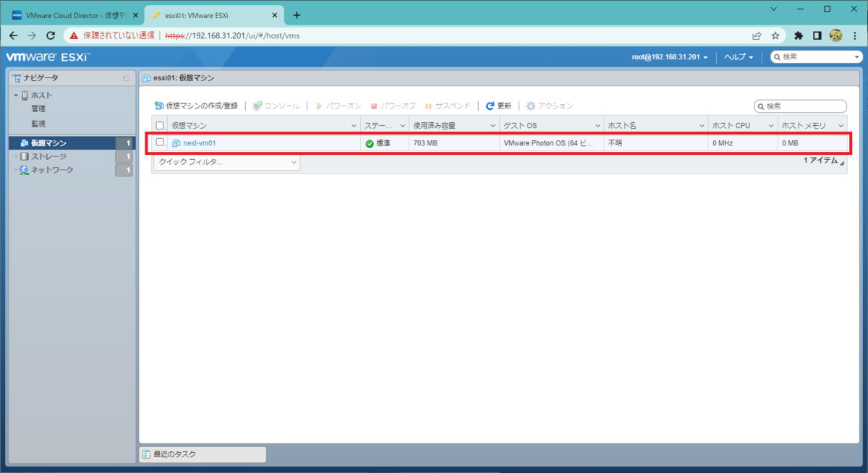Select 管理 under ホスト in navigator

[38, 109]
